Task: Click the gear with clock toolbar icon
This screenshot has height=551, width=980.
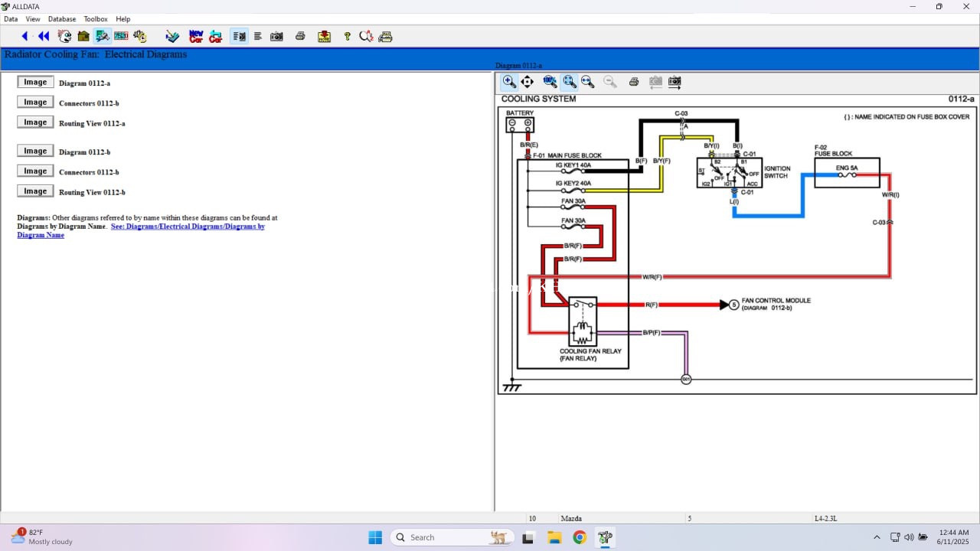Action: (139, 36)
